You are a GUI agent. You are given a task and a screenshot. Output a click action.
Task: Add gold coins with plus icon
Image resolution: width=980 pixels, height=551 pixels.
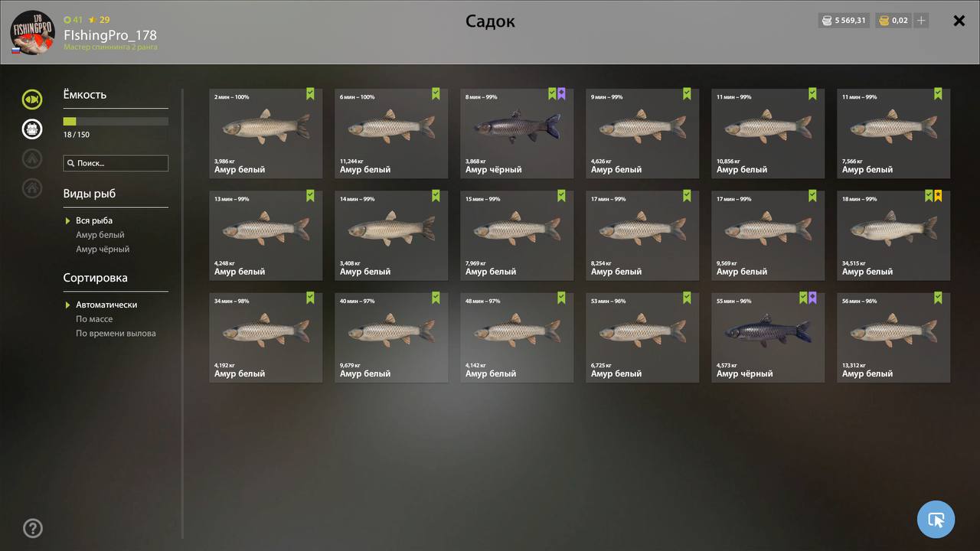921,21
